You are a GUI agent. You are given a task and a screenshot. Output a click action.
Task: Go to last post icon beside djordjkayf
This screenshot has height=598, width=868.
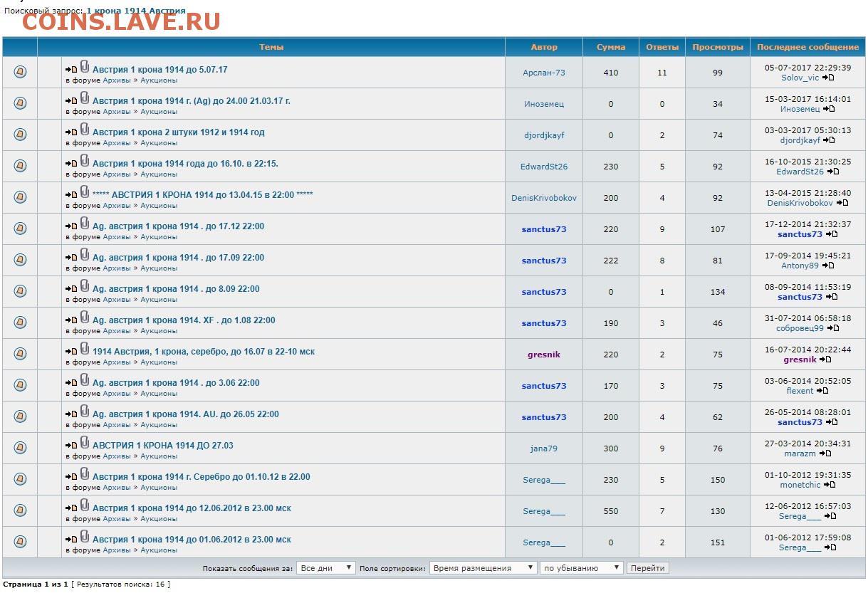[x=830, y=140]
